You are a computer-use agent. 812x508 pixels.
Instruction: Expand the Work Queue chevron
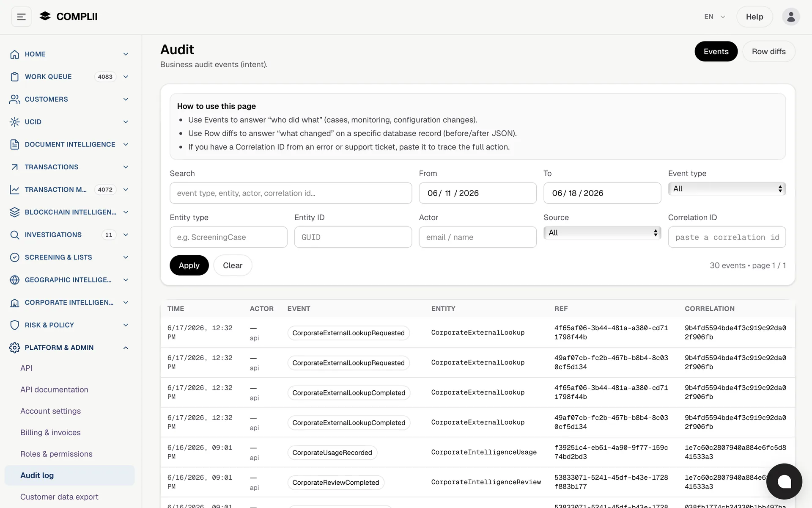coord(126,77)
